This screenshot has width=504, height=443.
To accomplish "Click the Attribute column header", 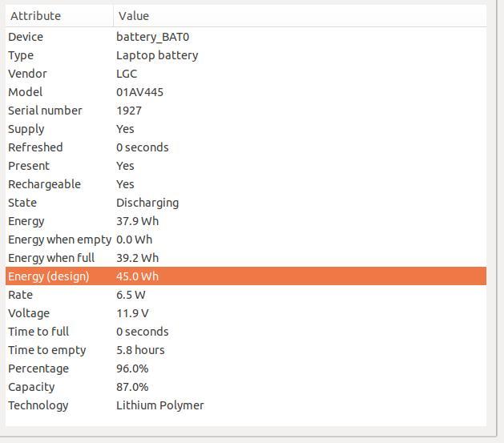I will [x=59, y=16].
